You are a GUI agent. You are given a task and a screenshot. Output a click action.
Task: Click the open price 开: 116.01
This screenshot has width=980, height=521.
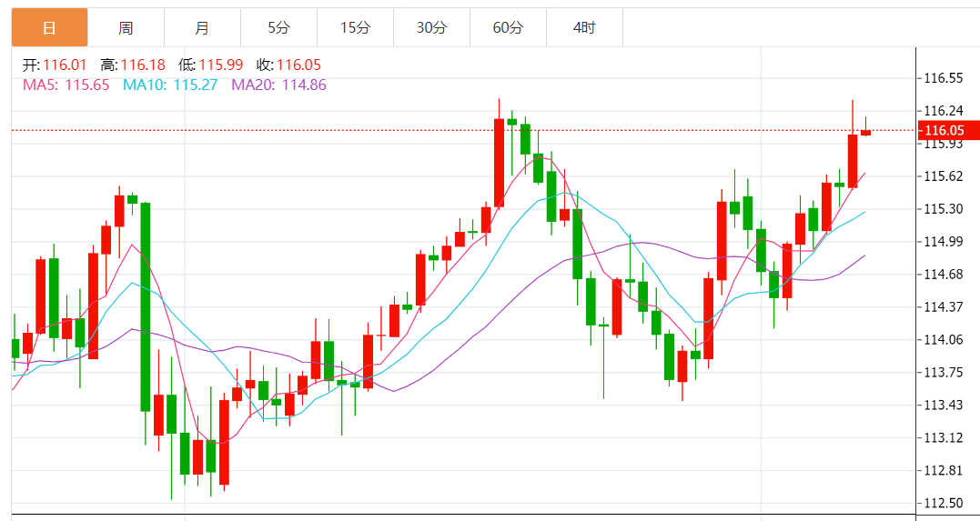tap(55, 65)
